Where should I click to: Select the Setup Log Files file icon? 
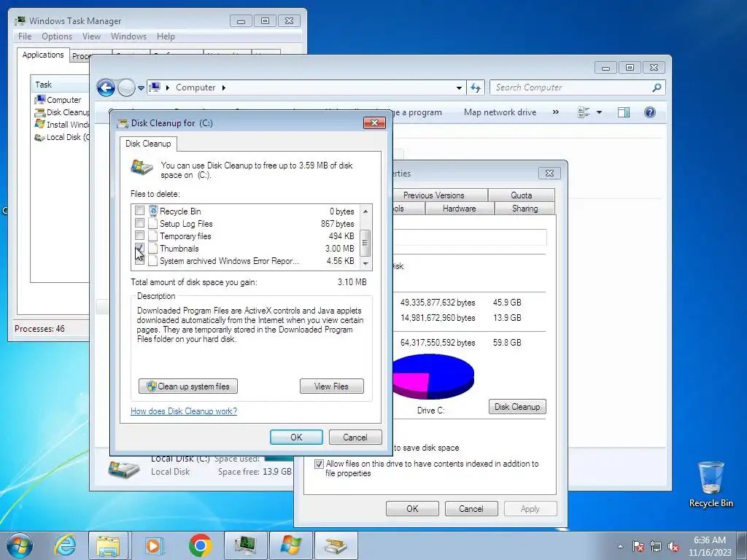pyautogui.click(x=153, y=223)
